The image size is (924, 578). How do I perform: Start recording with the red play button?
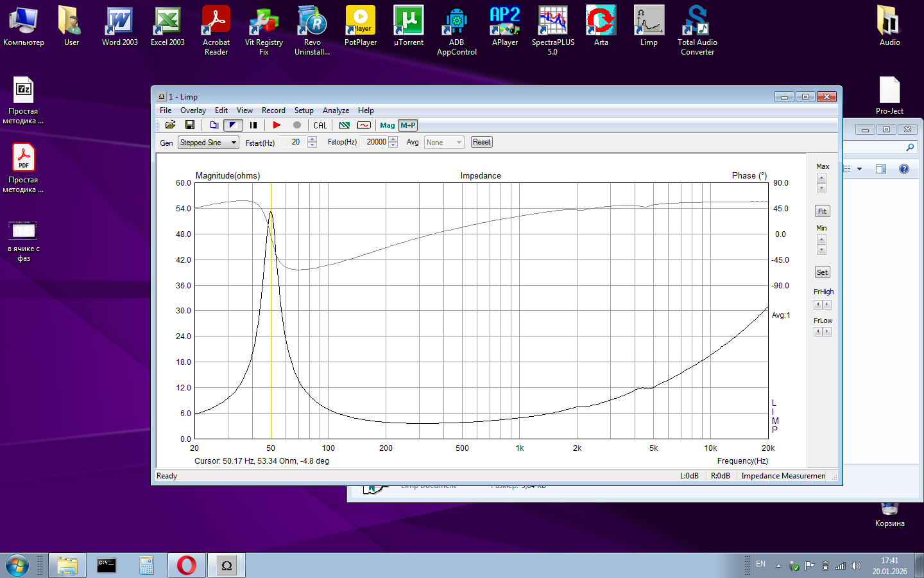tap(277, 125)
